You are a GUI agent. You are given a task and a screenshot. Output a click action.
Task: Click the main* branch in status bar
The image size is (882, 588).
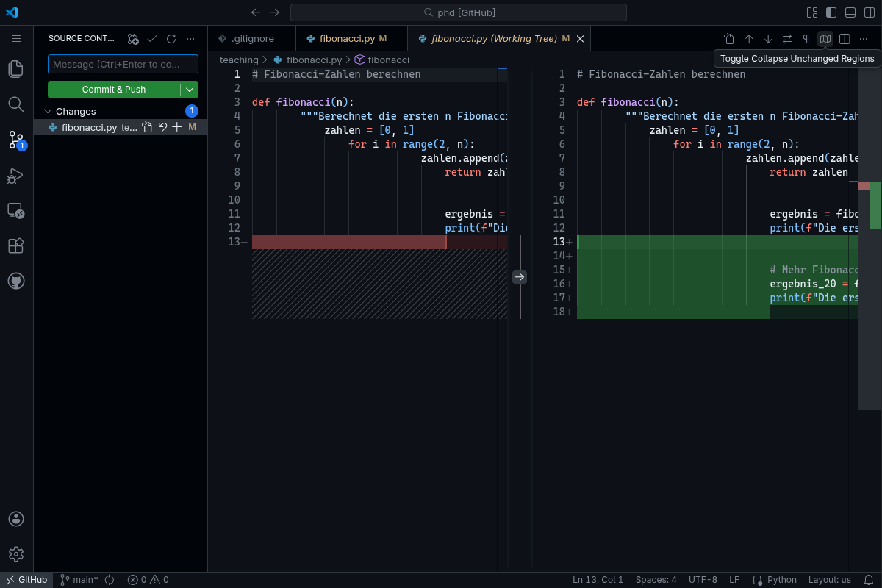pyautogui.click(x=79, y=580)
